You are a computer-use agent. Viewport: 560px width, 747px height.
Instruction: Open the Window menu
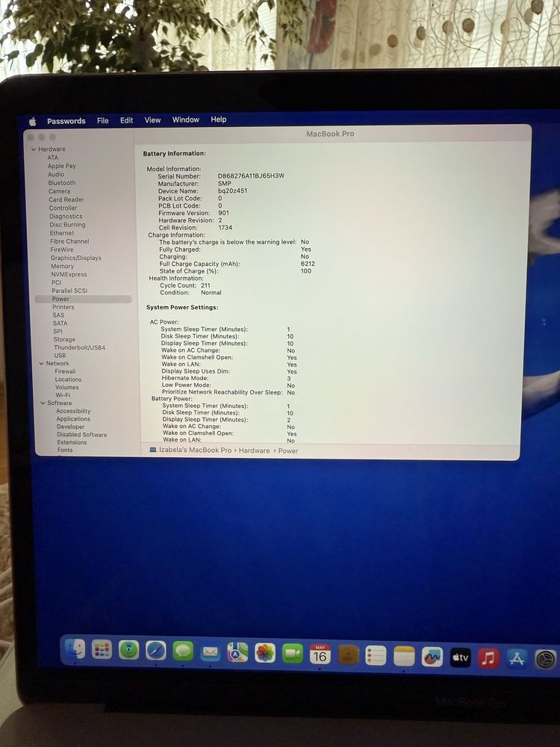pos(186,120)
